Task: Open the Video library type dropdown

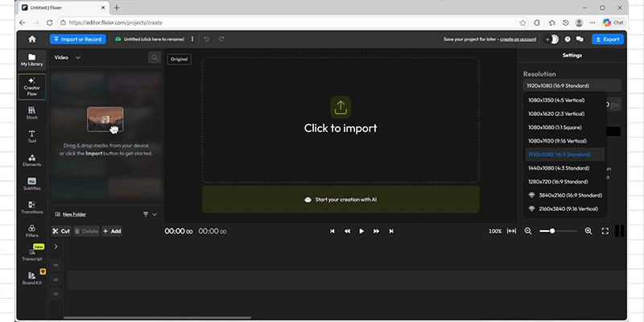Action: click(x=68, y=57)
